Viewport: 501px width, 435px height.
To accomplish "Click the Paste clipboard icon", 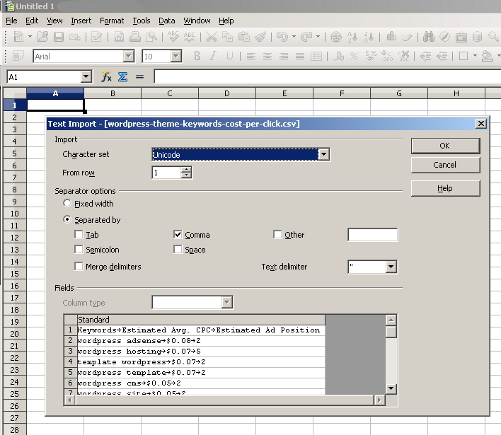I will pyautogui.click(x=244, y=37).
